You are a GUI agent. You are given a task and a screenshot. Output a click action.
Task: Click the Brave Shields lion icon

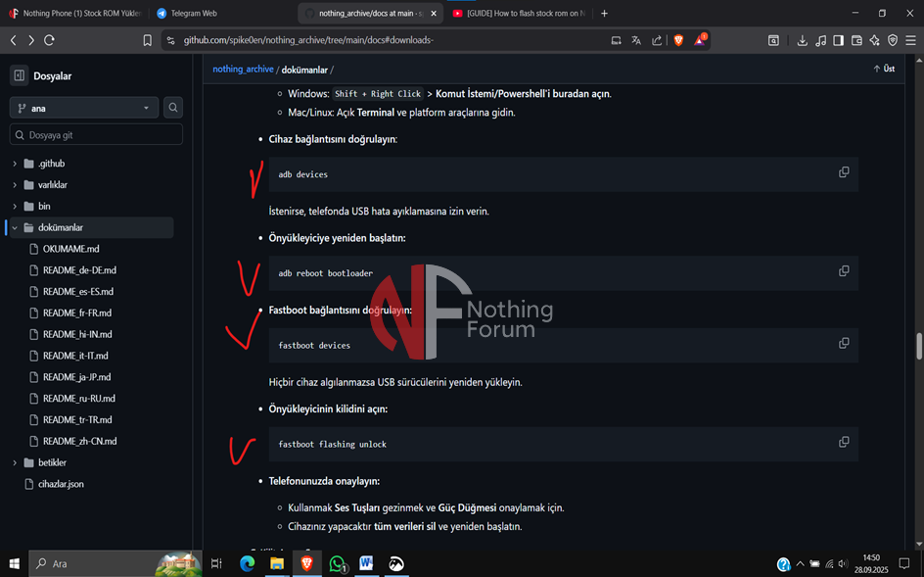[x=678, y=40]
